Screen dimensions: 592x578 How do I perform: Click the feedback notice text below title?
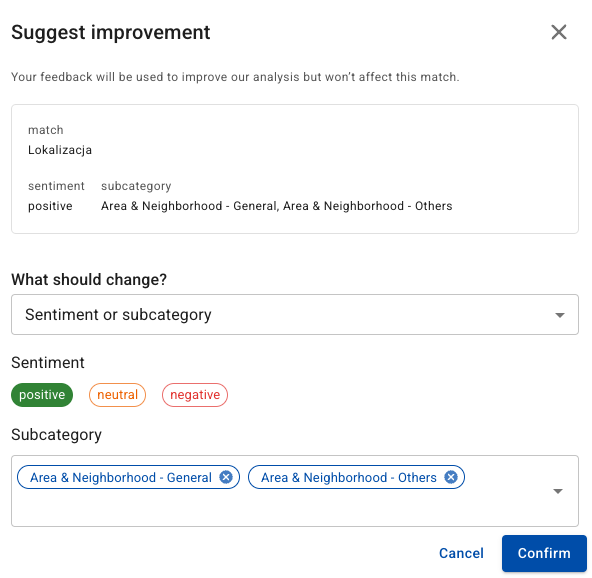tap(235, 77)
